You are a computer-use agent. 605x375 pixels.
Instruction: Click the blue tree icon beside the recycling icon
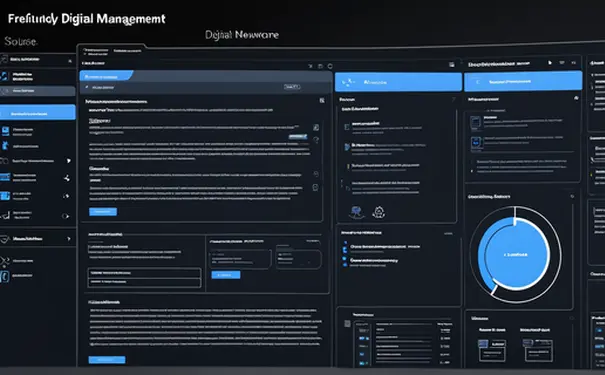pyautogui.click(x=356, y=212)
